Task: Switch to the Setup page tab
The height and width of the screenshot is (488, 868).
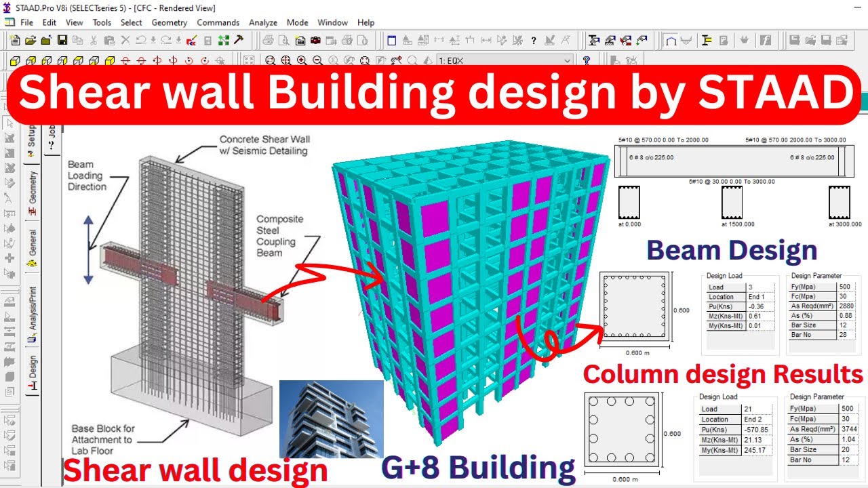Action: tap(32, 142)
